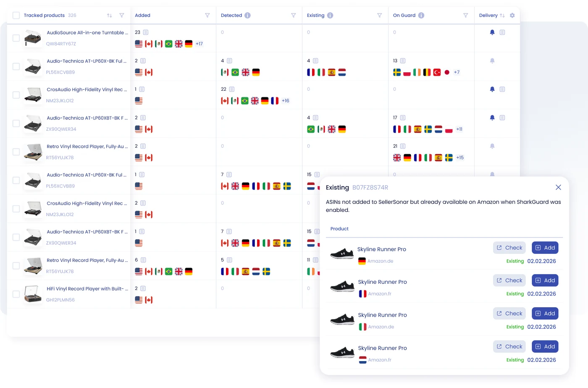Click the On Guard info icon
The width and height of the screenshot is (588, 388).
421,15
